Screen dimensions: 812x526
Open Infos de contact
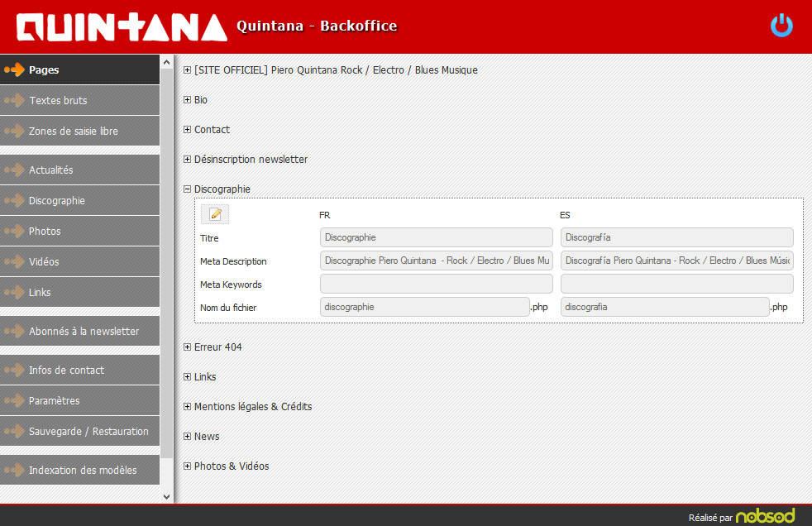coord(79,370)
